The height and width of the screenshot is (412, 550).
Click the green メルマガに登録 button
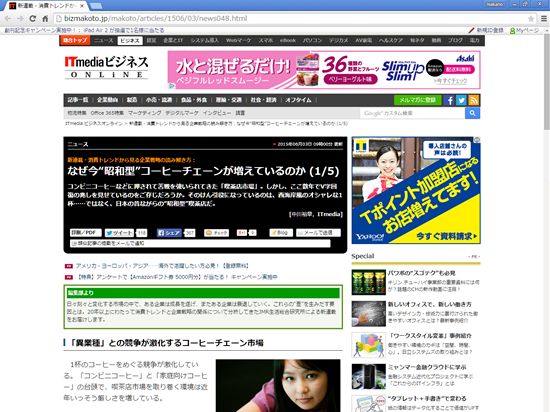tap(417, 100)
